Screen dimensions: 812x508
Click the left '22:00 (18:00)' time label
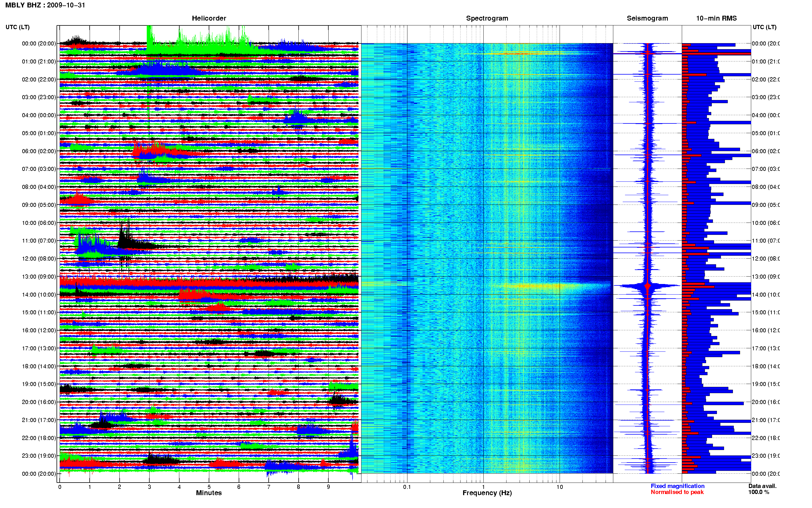pos(39,438)
